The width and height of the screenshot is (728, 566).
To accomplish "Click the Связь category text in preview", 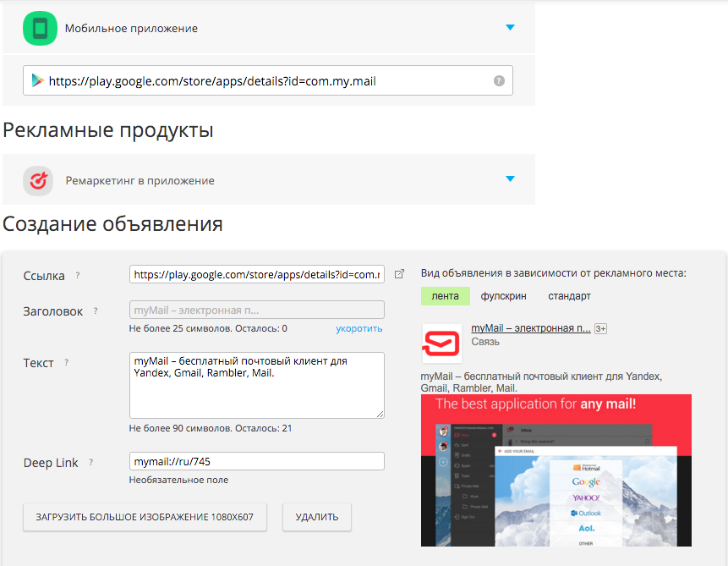I will 485,342.
